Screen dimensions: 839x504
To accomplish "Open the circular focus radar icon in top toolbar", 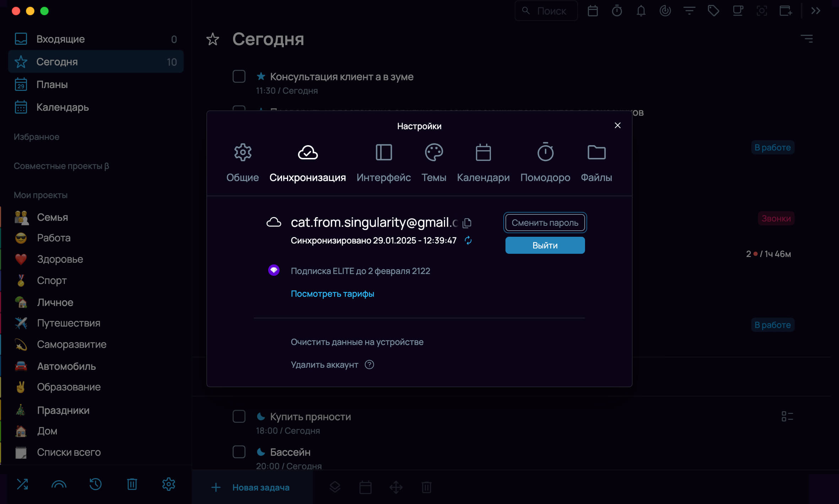I will click(x=665, y=11).
